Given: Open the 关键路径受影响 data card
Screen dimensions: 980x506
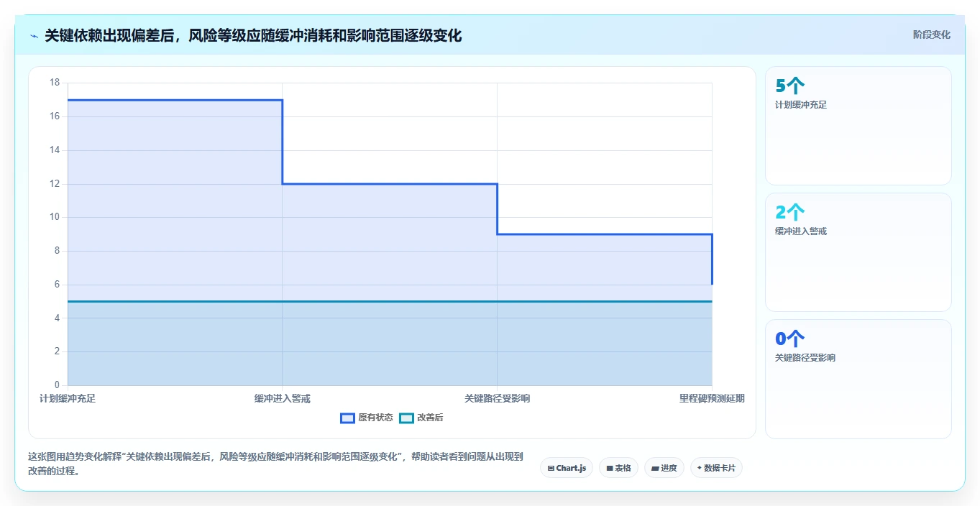Looking at the screenshot, I should click(858, 379).
